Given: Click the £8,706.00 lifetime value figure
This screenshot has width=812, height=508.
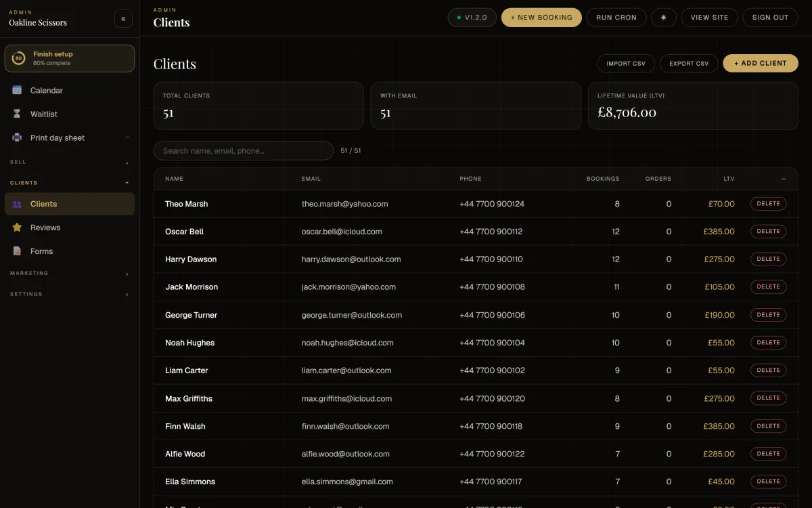Looking at the screenshot, I should tap(627, 112).
